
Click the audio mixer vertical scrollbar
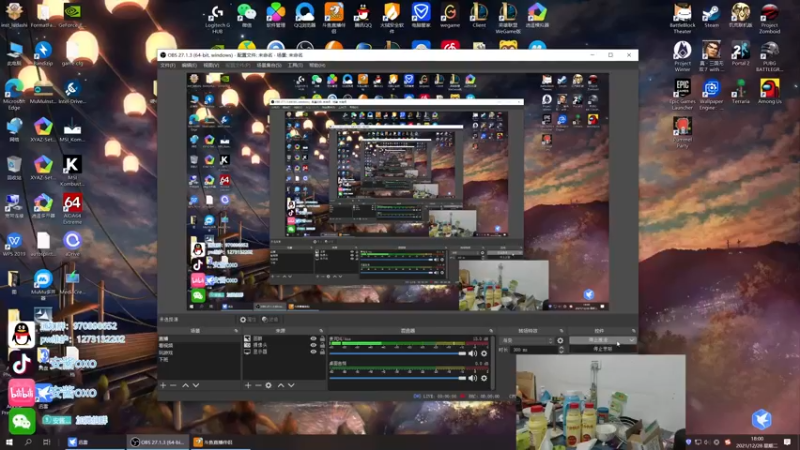coord(492,362)
